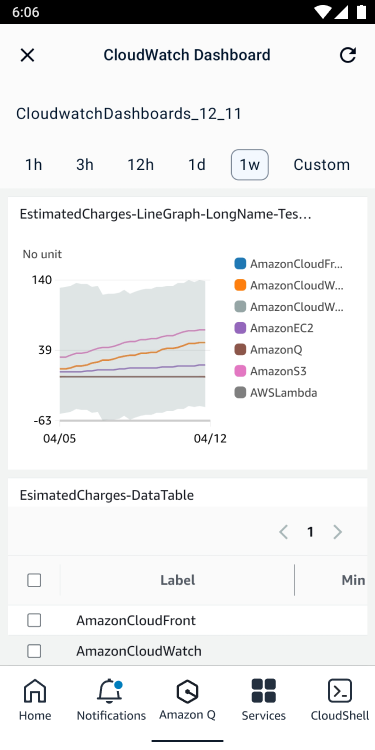Close the dashboard with X icon
Screen dimensions: 375x750
(x=27, y=55)
